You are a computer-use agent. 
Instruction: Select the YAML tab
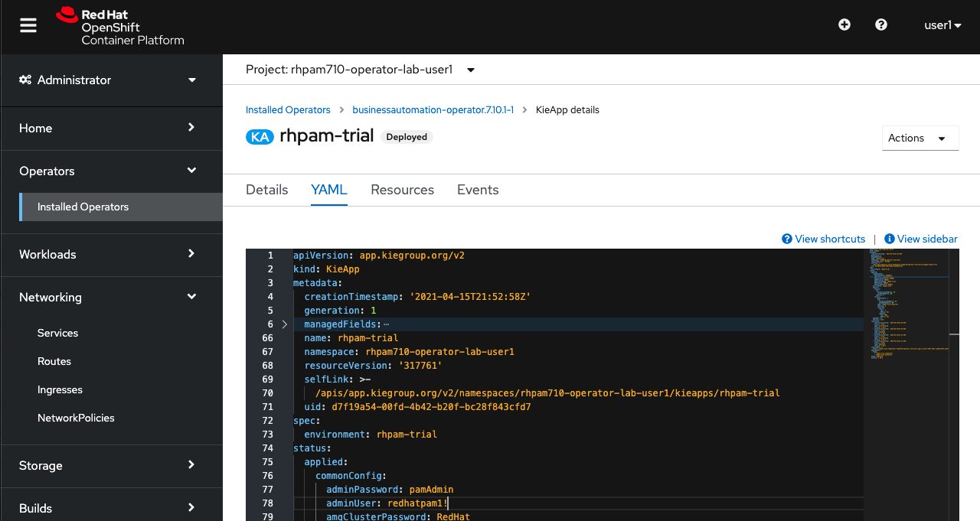click(329, 190)
